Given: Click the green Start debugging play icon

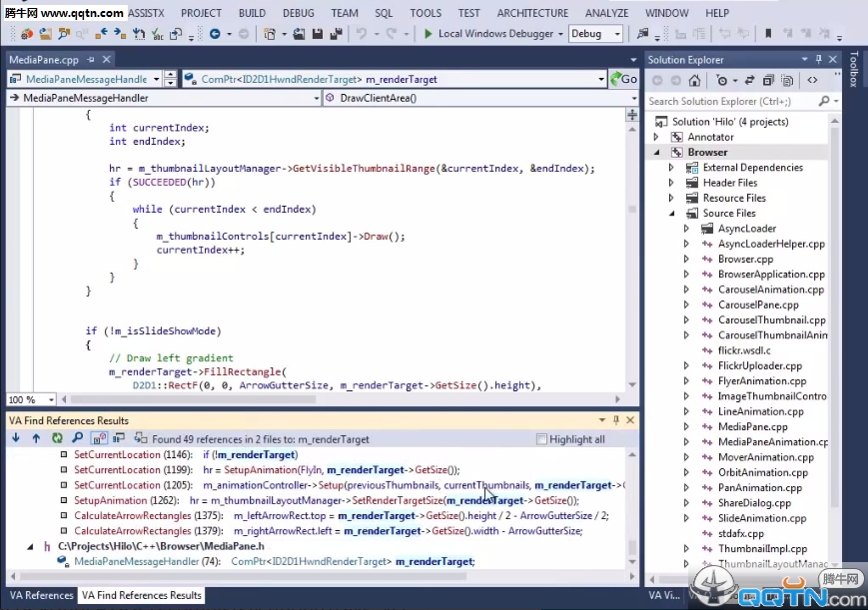Looking at the screenshot, I should click(x=428, y=34).
